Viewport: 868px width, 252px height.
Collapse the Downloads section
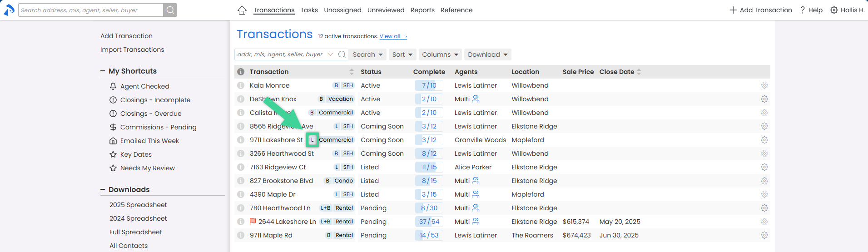(x=103, y=190)
